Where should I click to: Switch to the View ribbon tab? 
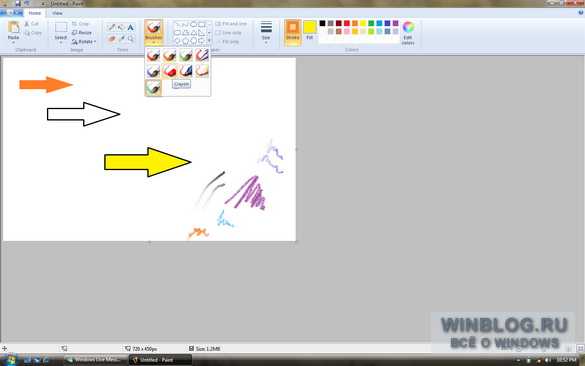(x=57, y=13)
